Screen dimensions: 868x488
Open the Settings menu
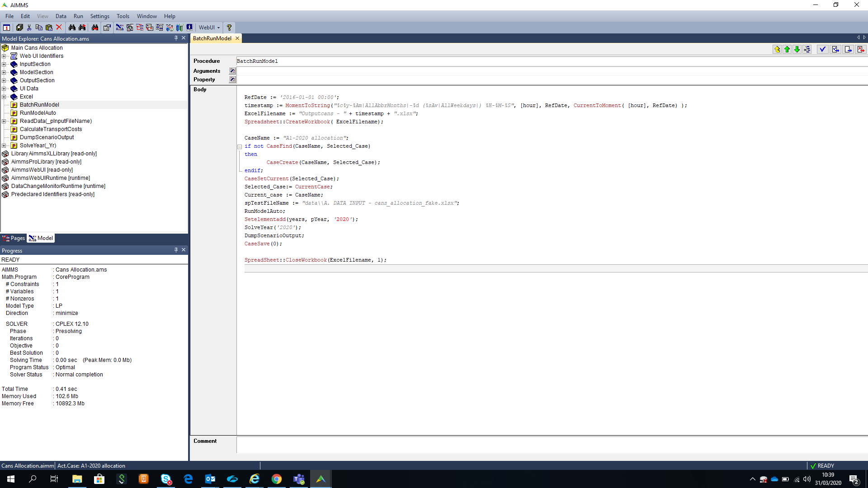tap(100, 16)
